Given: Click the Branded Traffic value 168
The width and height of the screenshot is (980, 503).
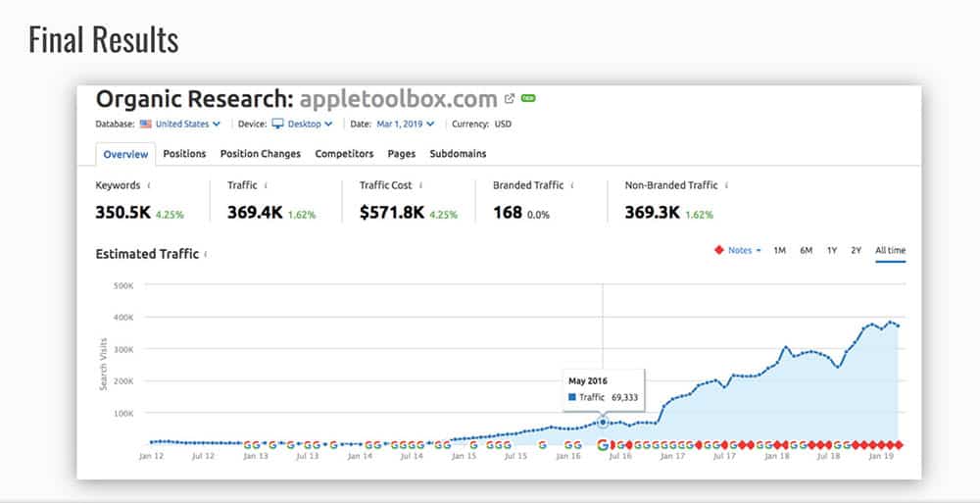Looking at the screenshot, I should [x=507, y=213].
